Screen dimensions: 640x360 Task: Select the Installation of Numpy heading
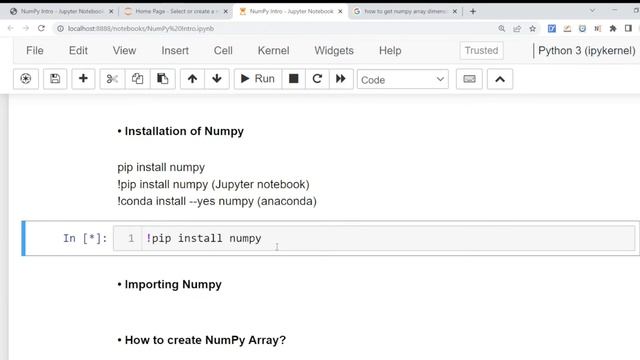[x=184, y=131]
